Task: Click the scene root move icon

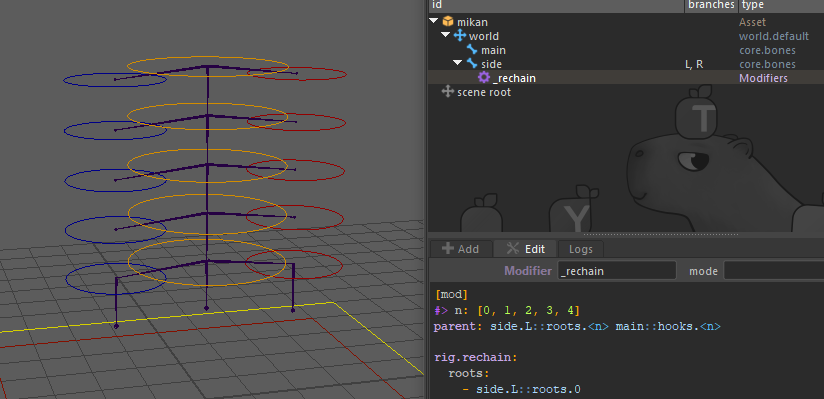Action: [x=448, y=92]
